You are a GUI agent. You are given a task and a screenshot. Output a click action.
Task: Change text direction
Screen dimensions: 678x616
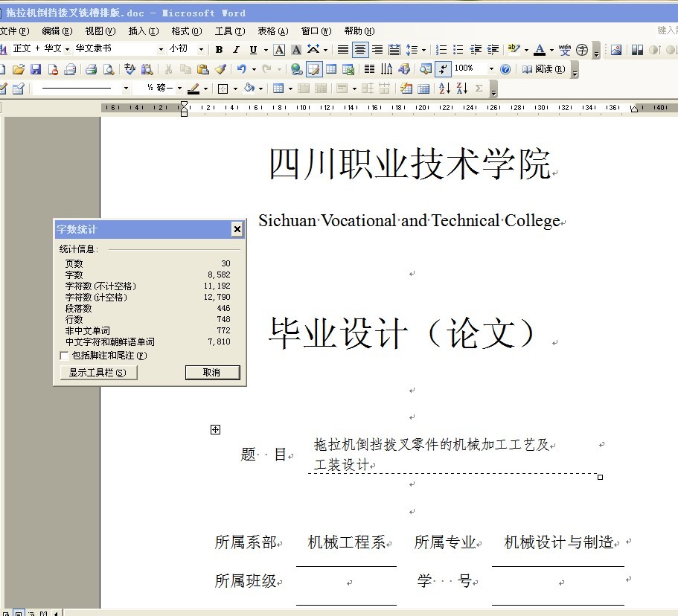(x=386, y=69)
